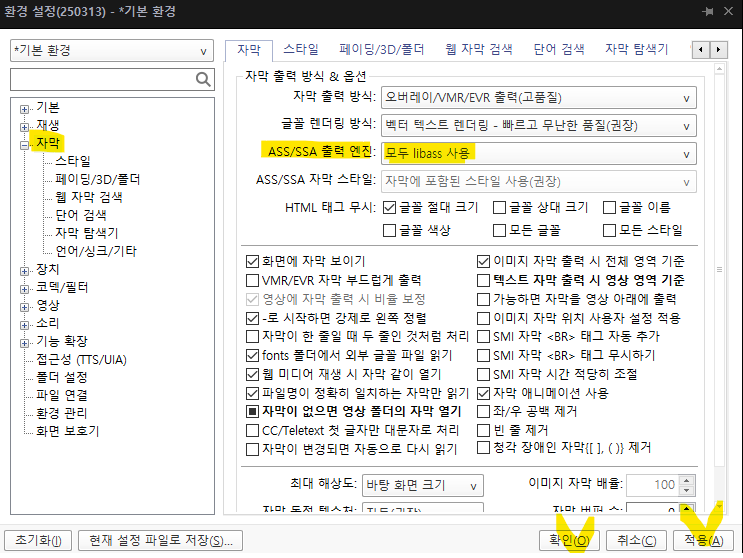The height and width of the screenshot is (558, 743).
Task: Expand 장치 tree node
Action: point(24,271)
